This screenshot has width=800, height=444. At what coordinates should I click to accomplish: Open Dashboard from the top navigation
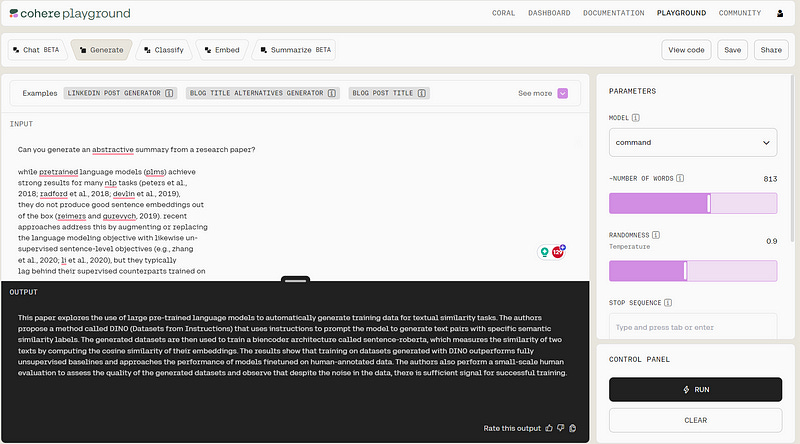[549, 13]
